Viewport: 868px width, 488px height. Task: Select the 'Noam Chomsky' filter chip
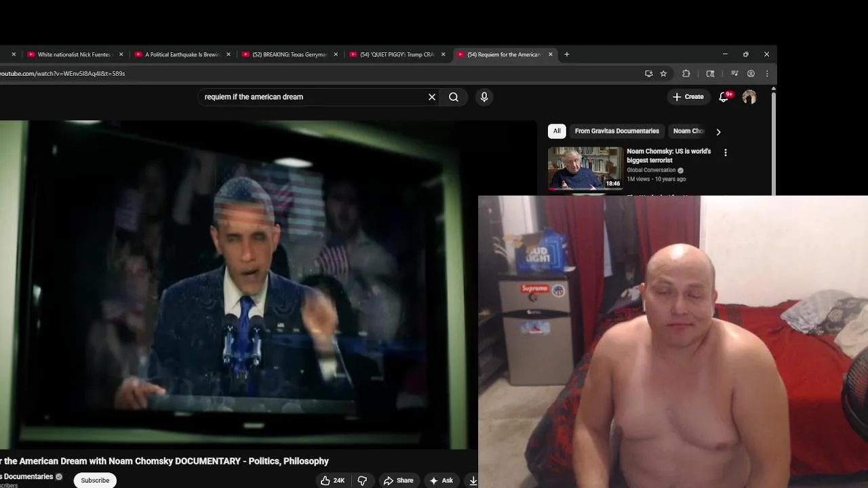(x=689, y=131)
